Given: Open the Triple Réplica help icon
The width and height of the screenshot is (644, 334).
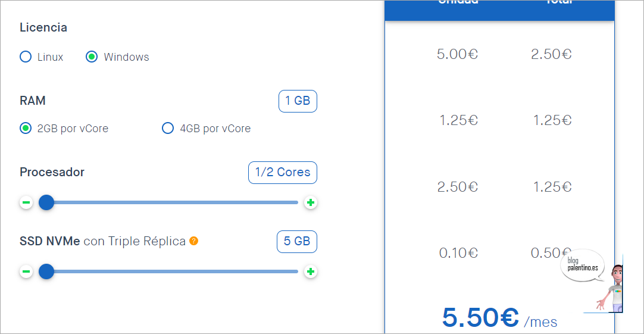Looking at the screenshot, I should click(193, 241).
